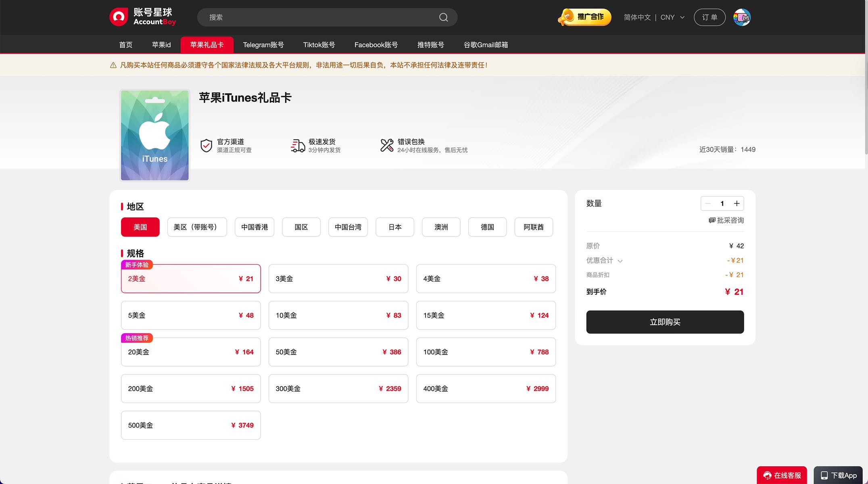Screen dimensions: 868x484
Task: Select the 中国香港 region option
Action: (x=255, y=227)
